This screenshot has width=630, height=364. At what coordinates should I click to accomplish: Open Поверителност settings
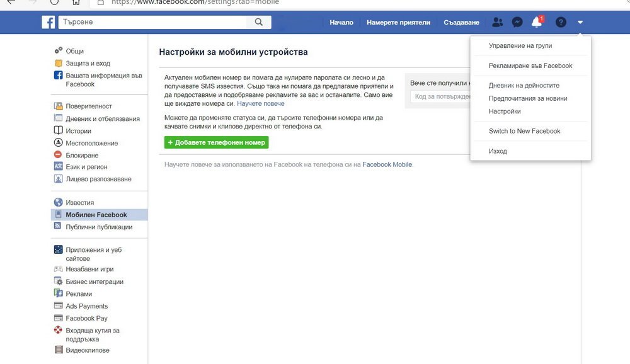(89, 106)
